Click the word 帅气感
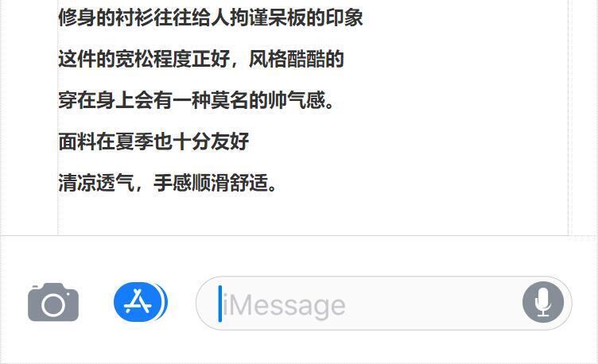 (297, 100)
